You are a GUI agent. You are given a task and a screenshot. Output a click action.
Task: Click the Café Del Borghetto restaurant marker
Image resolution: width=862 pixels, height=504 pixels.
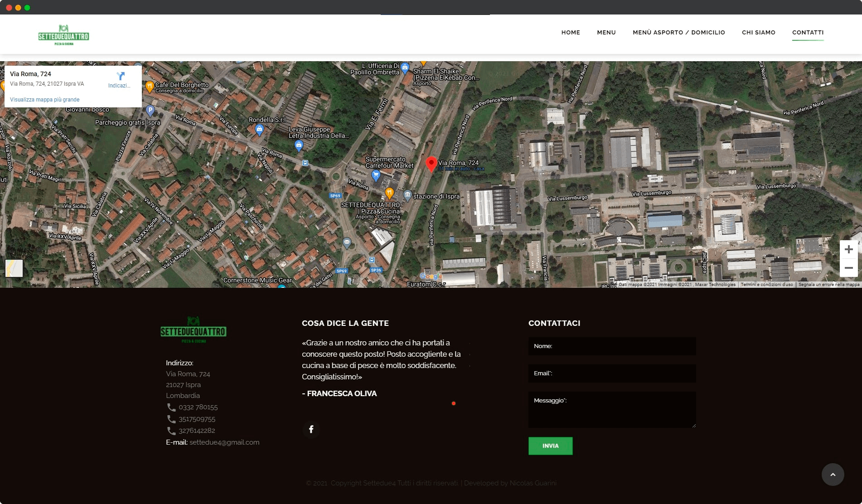150,86
